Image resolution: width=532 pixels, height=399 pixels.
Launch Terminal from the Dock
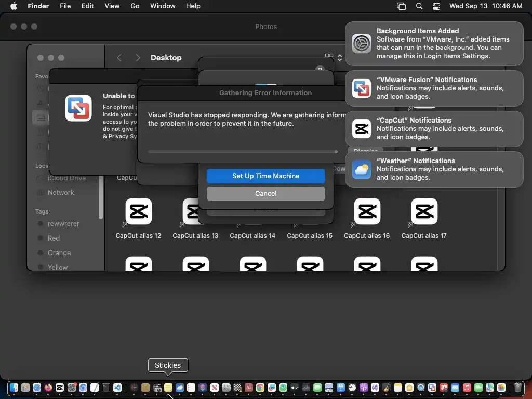point(106,388)
